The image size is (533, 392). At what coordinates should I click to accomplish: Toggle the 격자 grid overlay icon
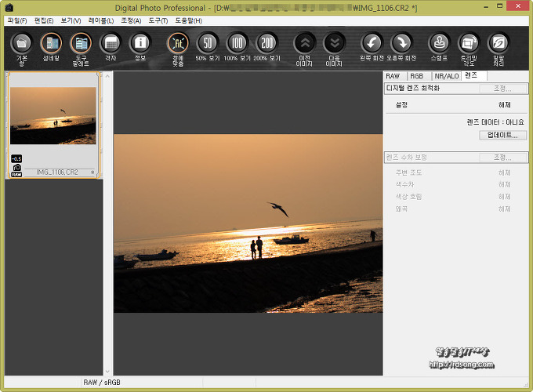[111, 44]
